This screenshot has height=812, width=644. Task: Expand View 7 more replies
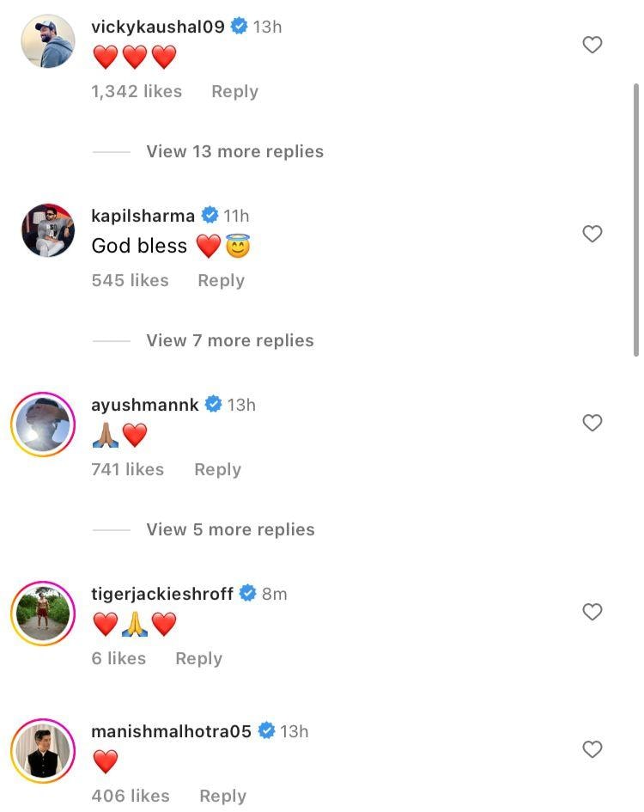point(229,340)
